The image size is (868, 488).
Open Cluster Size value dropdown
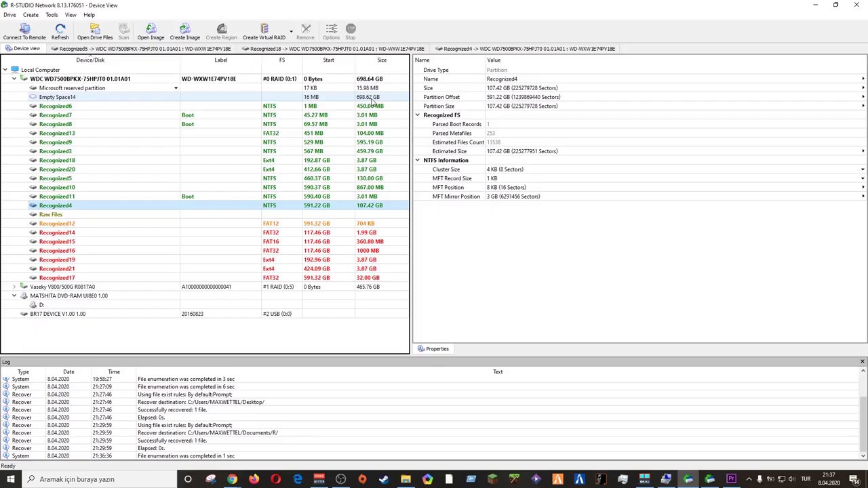coord(863,169)
